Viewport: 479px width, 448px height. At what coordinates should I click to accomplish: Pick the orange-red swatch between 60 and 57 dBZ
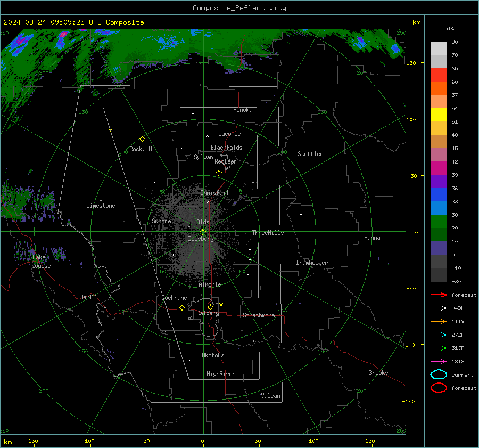pyautogui.click(x=439, y=88)
